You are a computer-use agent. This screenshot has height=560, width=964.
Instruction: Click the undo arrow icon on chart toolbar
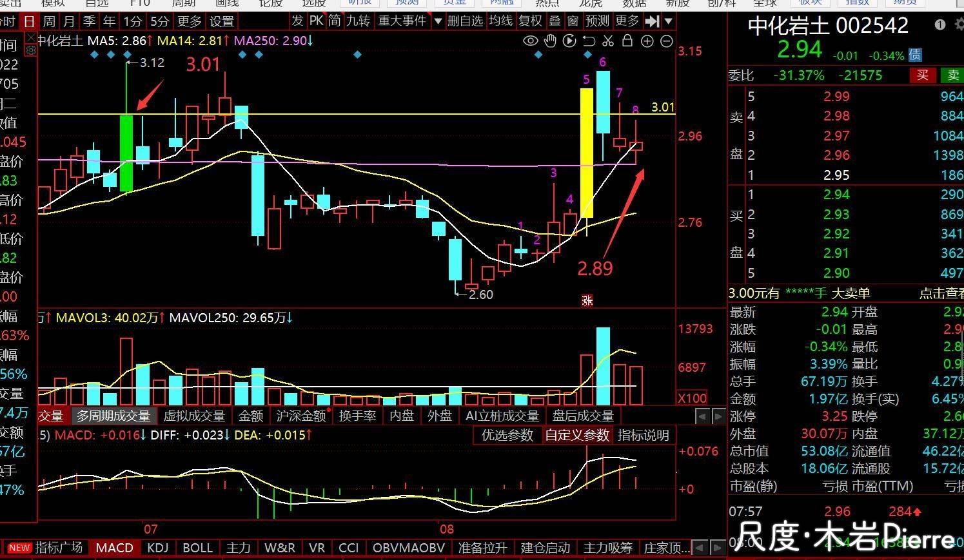coord(589,41)
